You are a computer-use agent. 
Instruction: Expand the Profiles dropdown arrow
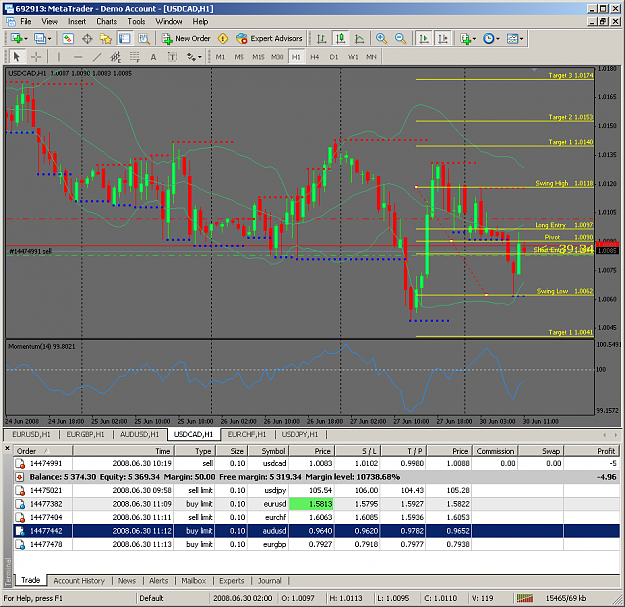point(49,39)
